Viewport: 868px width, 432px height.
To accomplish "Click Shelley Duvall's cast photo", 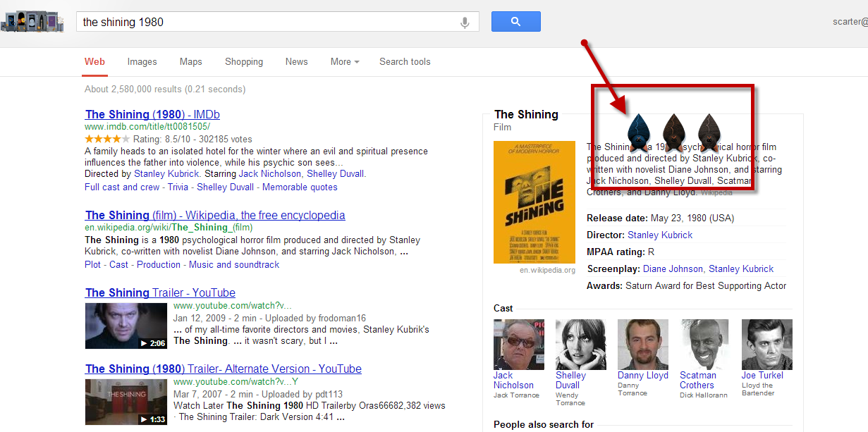I will pos(581,345).
